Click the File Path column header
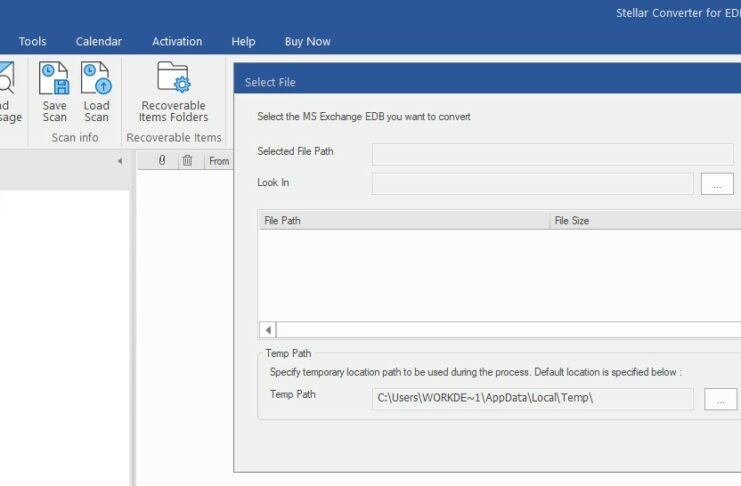741x486 pixels. point(404,220)
